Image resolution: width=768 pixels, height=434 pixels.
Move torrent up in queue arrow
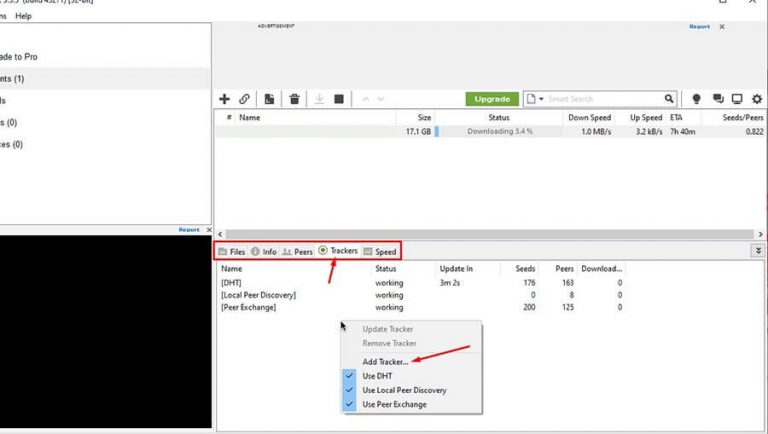(x=365, y=99)
